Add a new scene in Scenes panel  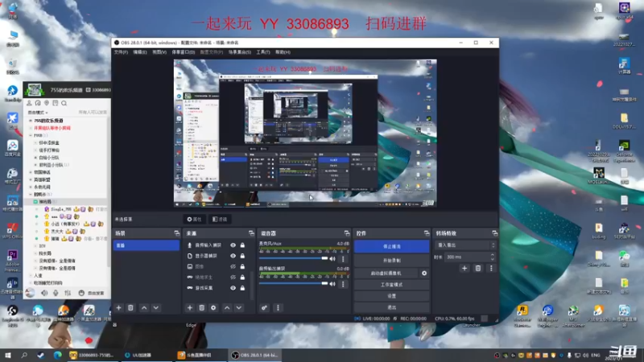tap(118, 308)
